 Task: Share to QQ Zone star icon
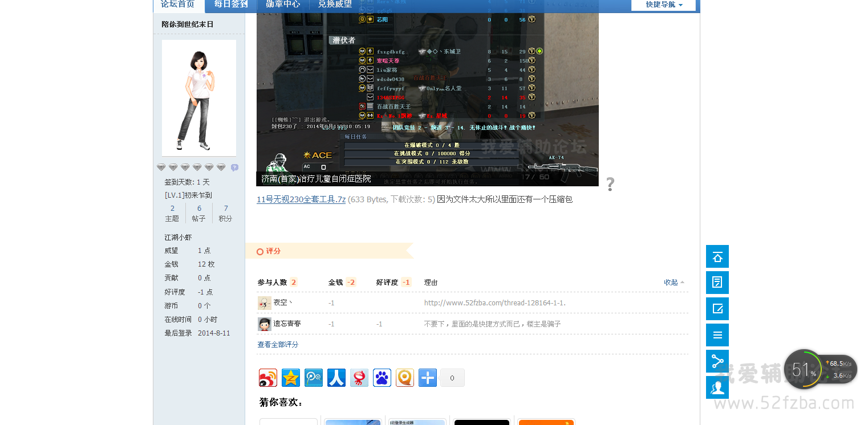(291, 378)
